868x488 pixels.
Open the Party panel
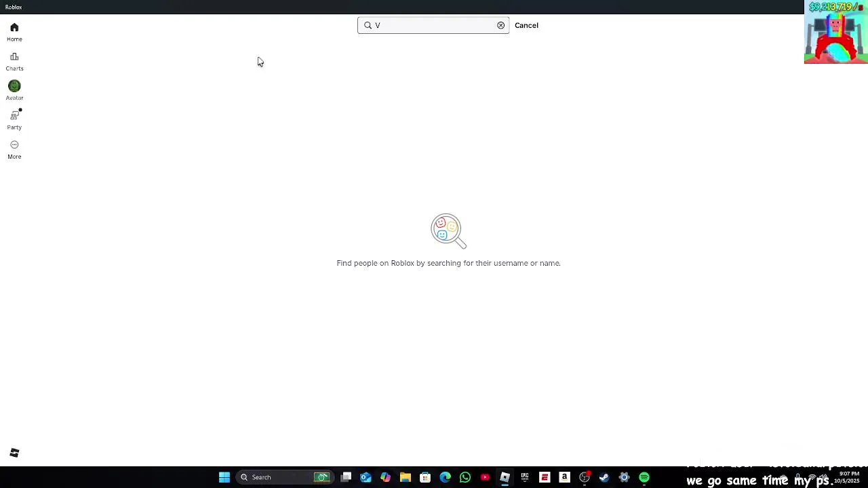click(x=14, y=120)
